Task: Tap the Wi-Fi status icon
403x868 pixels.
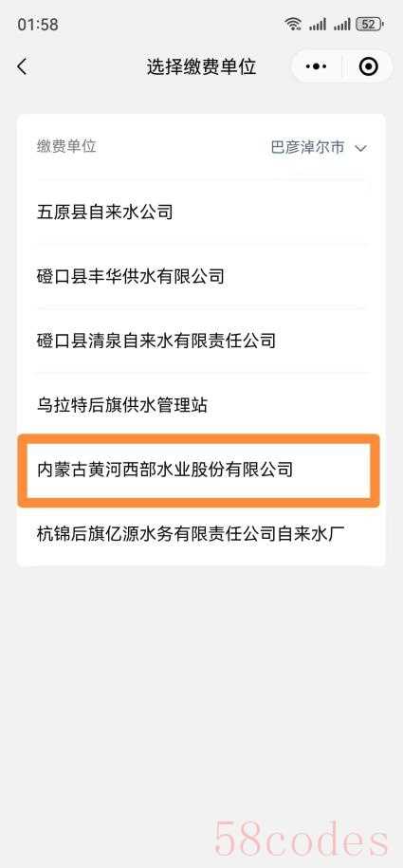Action: coord(293,24)
